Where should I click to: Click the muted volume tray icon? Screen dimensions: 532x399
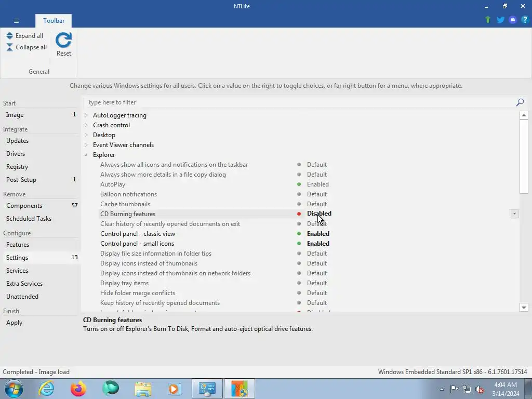pos(480,389)
